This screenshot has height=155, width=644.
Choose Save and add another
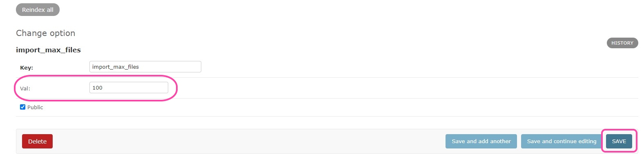(x=481, y=142)
